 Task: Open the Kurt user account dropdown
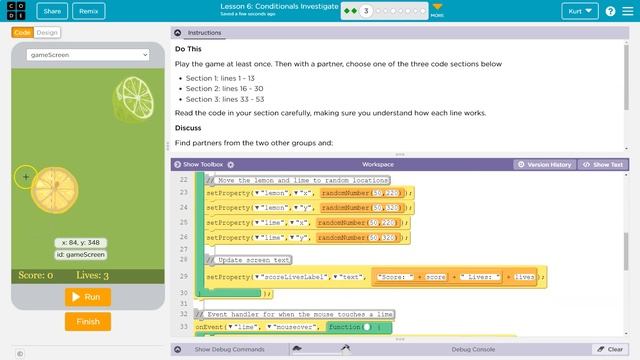[580, 11]
